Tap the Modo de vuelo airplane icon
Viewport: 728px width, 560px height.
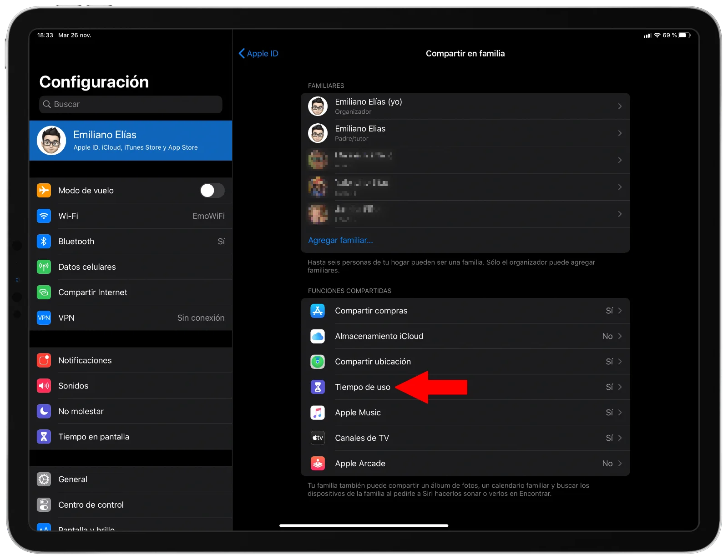pyautogui.click(x=44, y=190)
